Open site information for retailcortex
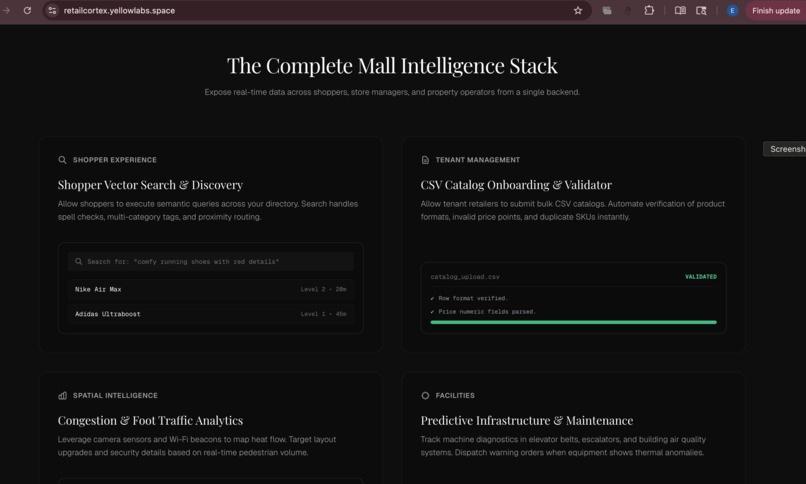 pos(52,10)
